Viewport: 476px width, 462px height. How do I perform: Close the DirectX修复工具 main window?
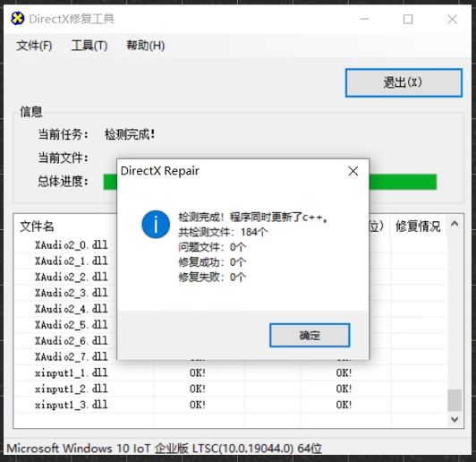coord(452,19)
